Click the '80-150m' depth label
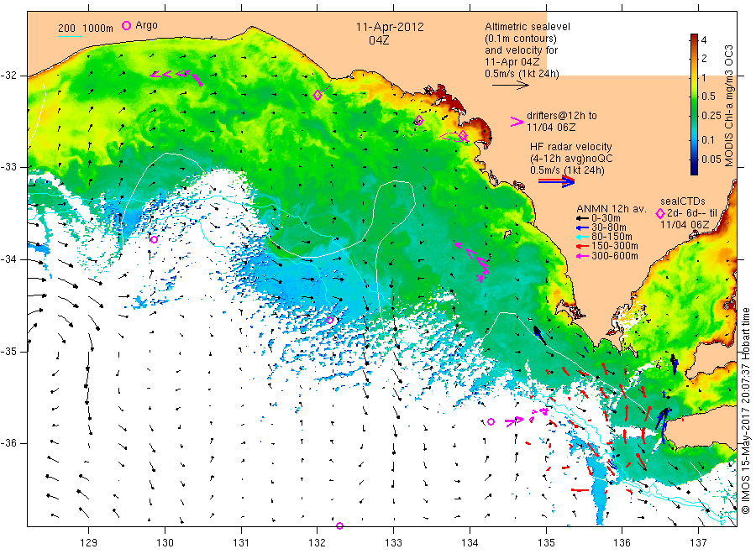756x554 pixels. (x=612, y=237)
